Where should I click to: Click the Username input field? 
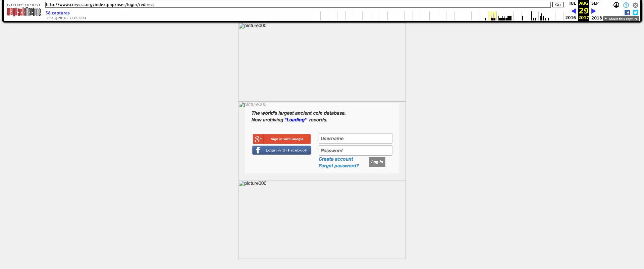[x=355, y=139]
